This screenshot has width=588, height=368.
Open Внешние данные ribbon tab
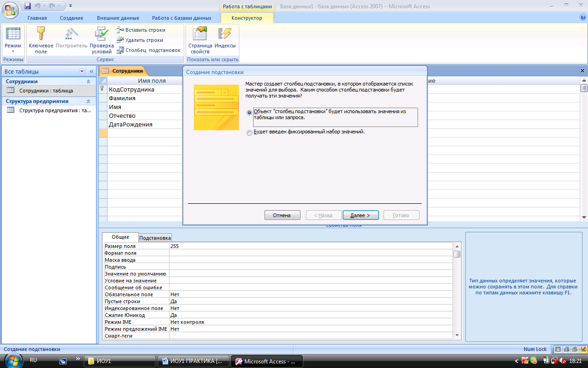[118, 18]
